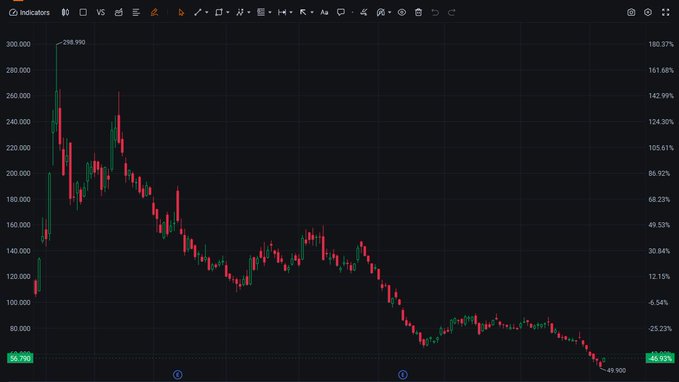Click the -25.23% axis label
The image size is (679, 382).
coord(660,328)
